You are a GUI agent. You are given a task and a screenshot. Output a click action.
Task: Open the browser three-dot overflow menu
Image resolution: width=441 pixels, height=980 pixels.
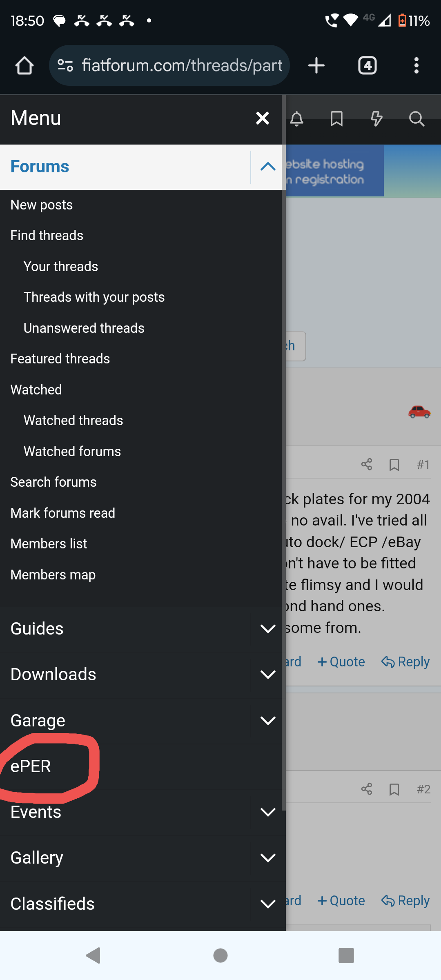[416, 65]
